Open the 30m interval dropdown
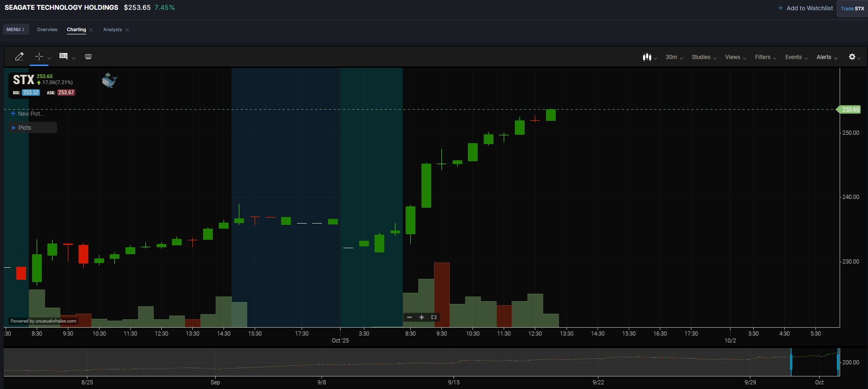The height and width of the screenshot is (389, 868). click(x=674, y=57)
